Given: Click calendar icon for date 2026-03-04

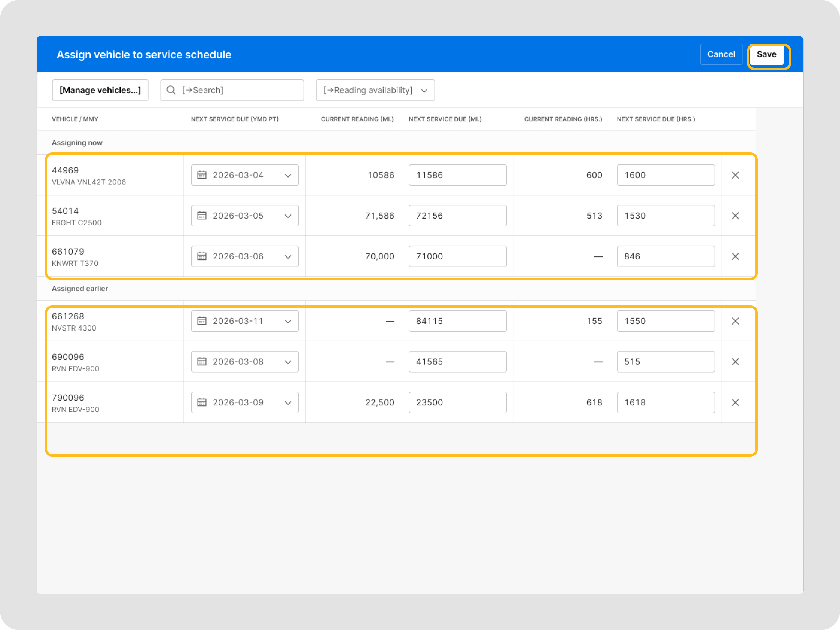Looking at the screenshot, I should point(202,175).
